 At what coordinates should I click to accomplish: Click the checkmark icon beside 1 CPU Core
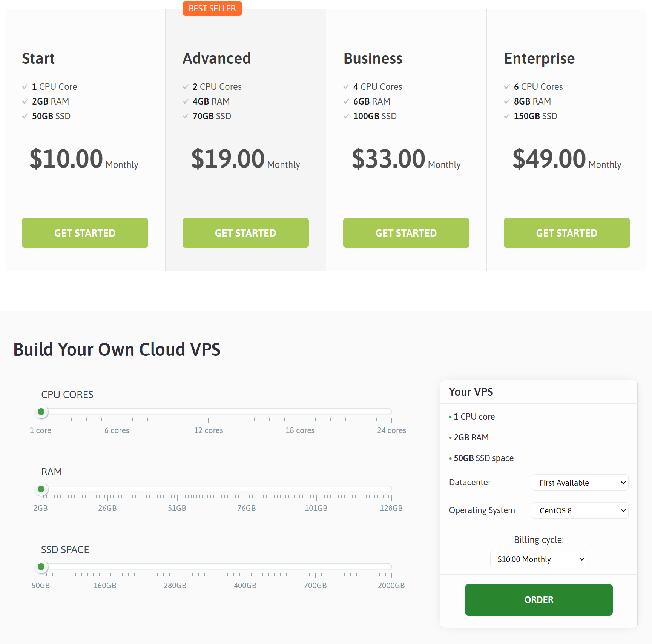25,86
